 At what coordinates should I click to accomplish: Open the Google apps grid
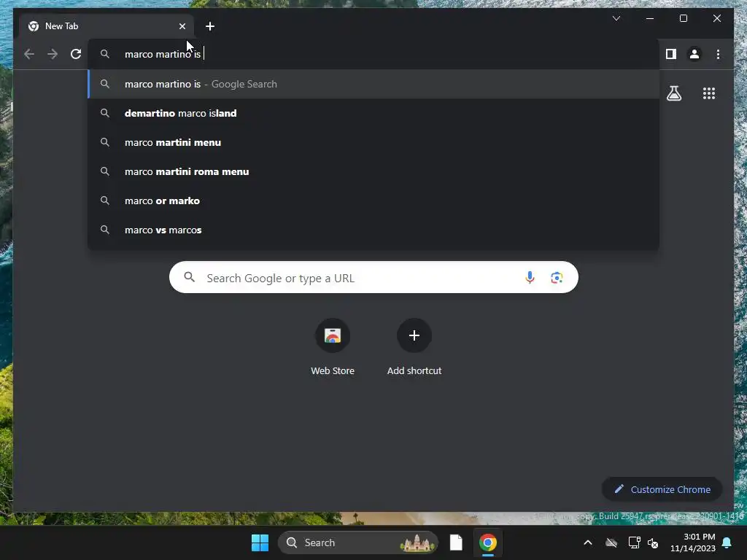[x=709, y=93]
